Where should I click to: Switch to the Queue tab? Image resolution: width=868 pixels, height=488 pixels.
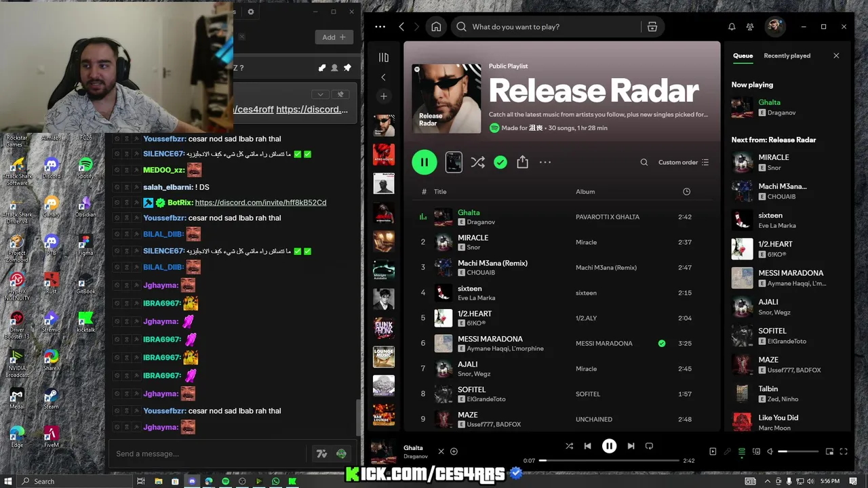(743, 56)
